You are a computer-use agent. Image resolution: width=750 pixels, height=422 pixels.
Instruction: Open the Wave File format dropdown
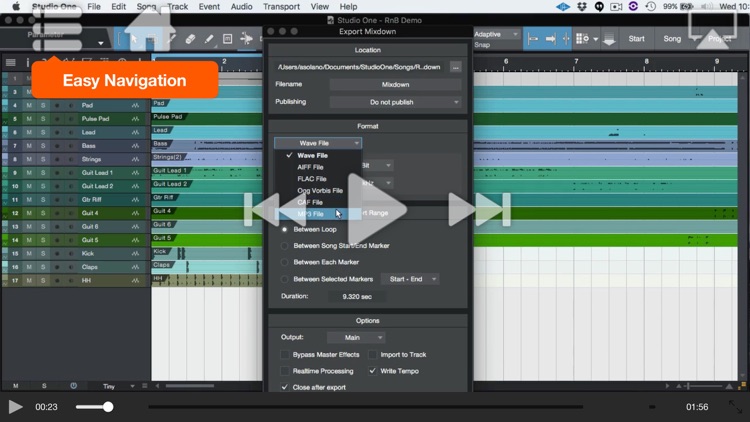coord(318,143)
